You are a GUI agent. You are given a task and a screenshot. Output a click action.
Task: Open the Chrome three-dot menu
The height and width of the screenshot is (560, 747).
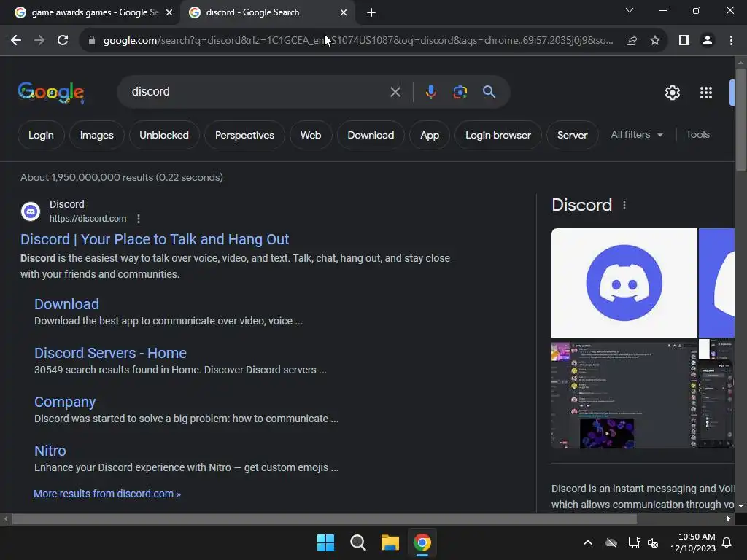tap(731, 41)
